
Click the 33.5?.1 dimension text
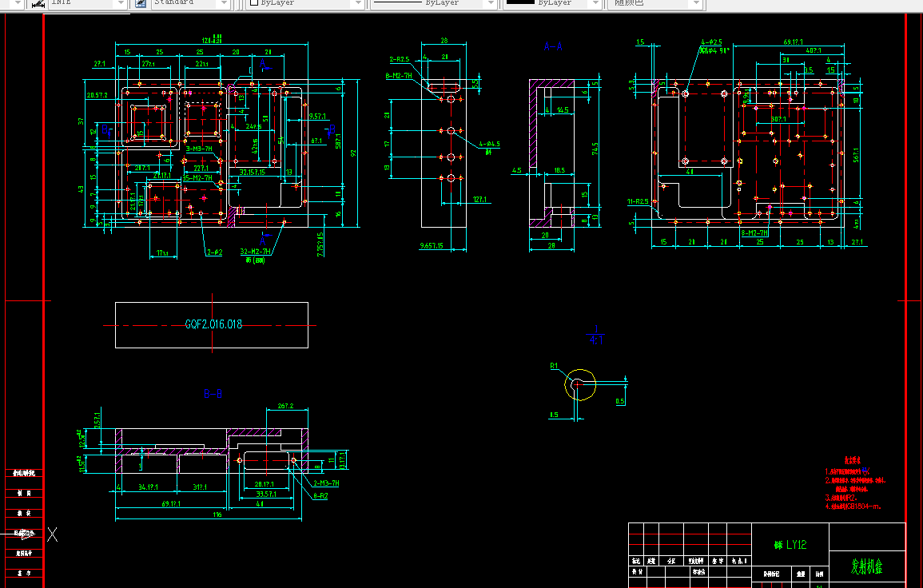click(267, 495)
